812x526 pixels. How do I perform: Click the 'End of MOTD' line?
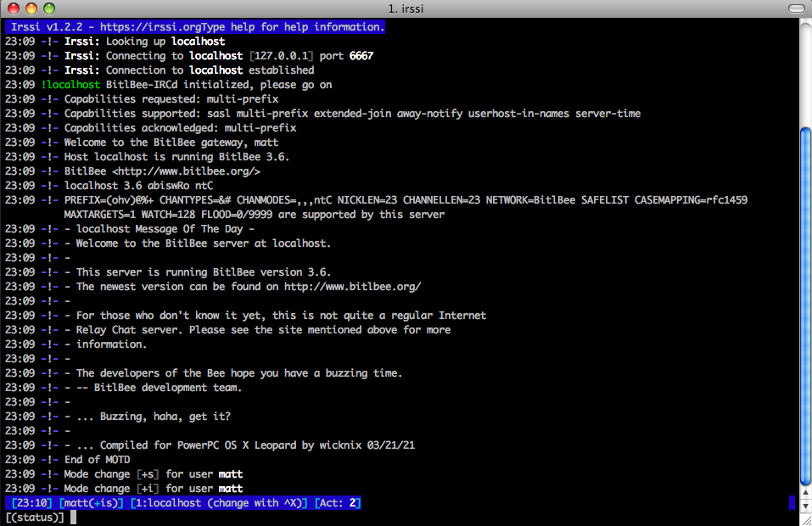(68, 460)
